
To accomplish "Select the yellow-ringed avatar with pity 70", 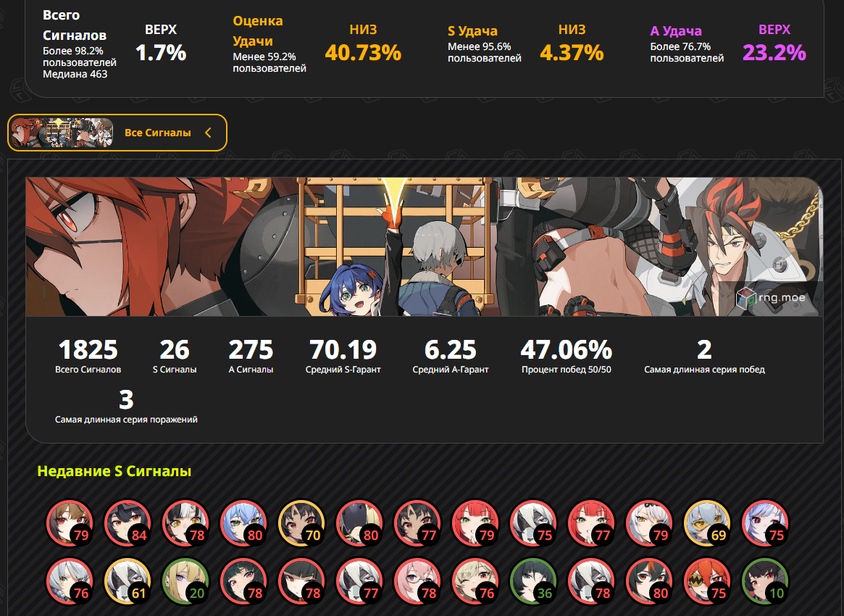I will [302, 523].
